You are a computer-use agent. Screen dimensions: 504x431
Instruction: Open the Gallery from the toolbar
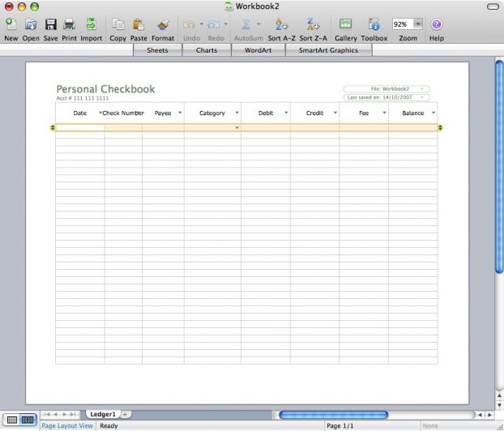pyautogui.click(x=345, y=25)
